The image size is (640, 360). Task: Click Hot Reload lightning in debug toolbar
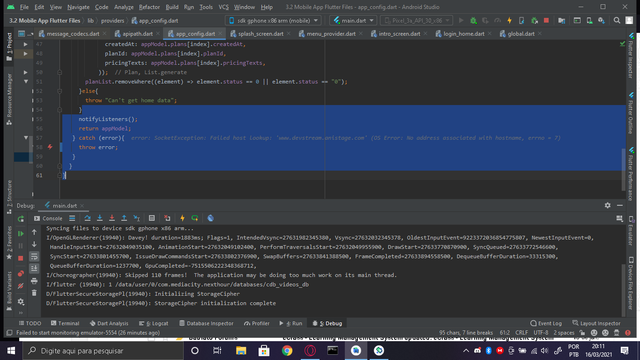coord(182,218)
